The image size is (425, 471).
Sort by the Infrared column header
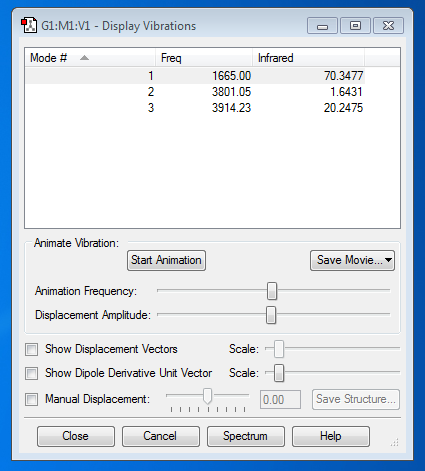308,58
